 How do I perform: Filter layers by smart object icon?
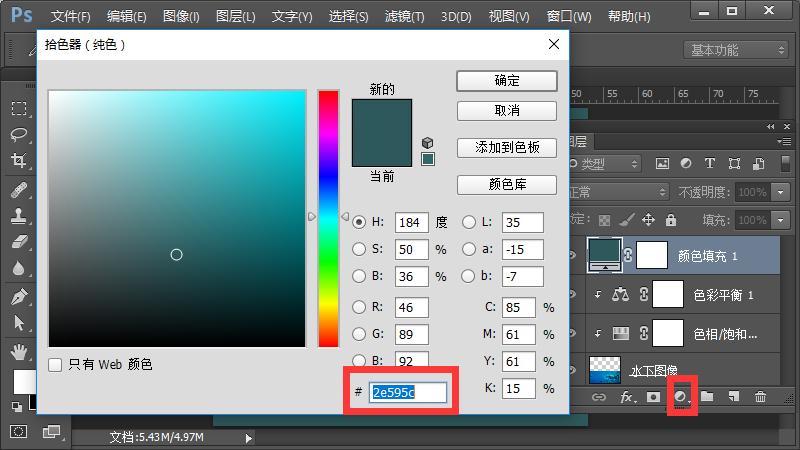point(759,163)
